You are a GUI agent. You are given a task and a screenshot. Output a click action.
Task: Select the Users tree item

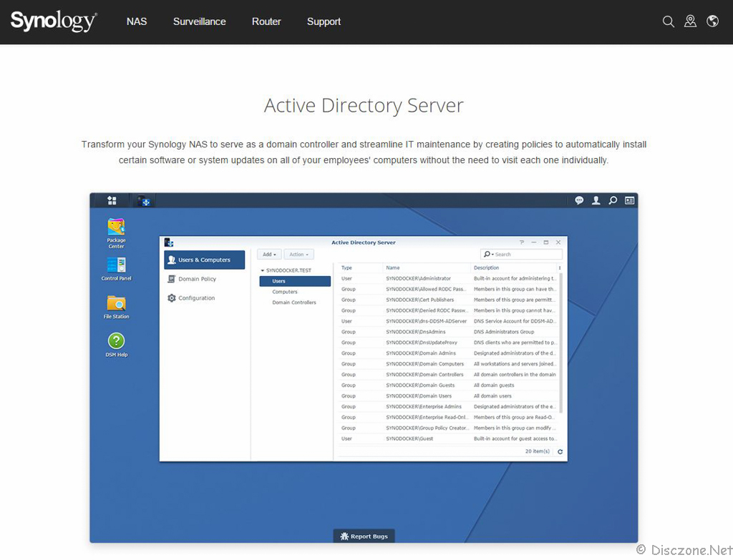295,281
